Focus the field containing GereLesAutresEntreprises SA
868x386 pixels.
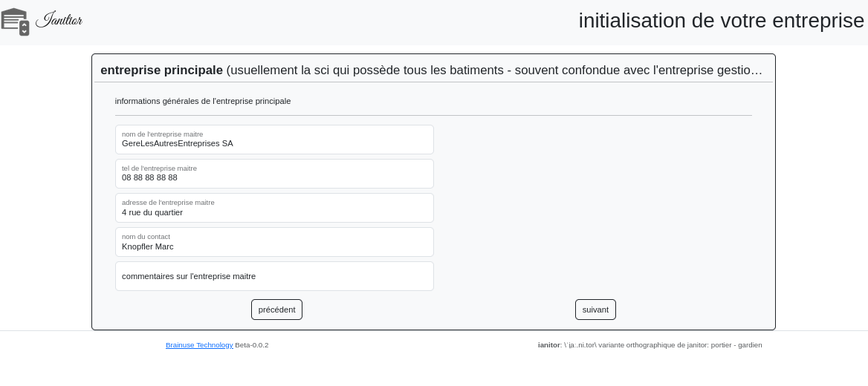(x=274, y=143)
